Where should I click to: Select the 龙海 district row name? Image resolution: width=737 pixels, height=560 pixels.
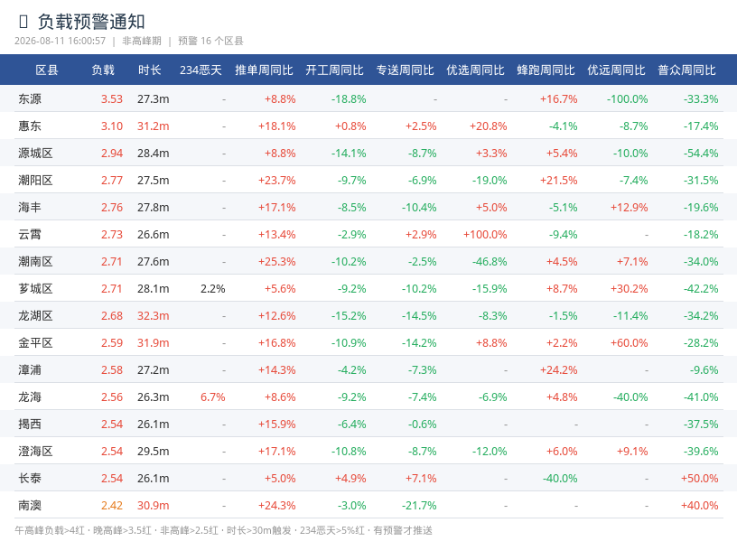click(x=30, y=397)
